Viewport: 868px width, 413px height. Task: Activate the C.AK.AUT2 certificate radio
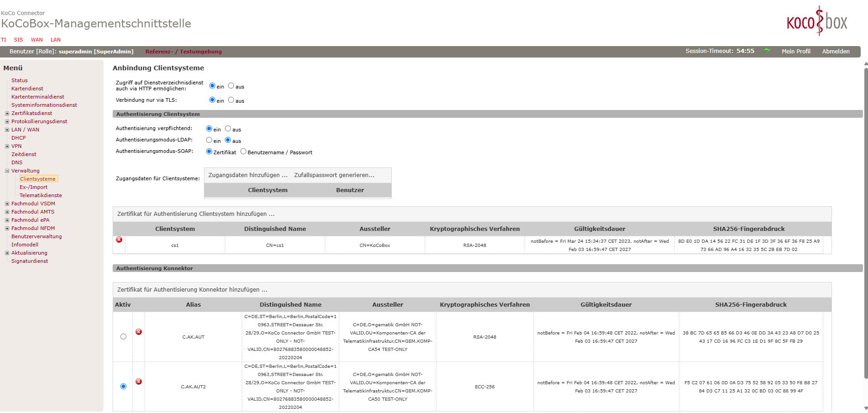[x=123, y=387]
